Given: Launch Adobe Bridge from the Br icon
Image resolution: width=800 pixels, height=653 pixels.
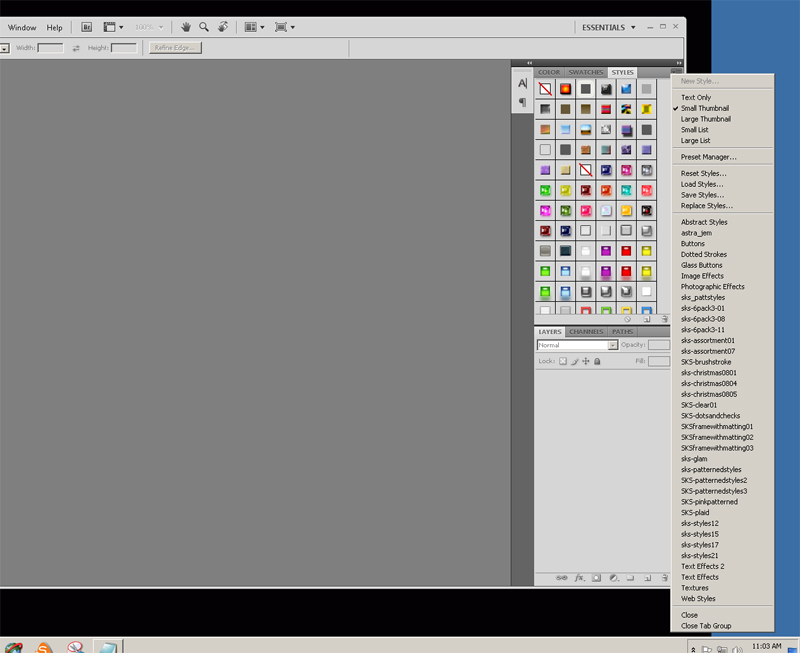Looking at the screenshot, I should point(86,27).
